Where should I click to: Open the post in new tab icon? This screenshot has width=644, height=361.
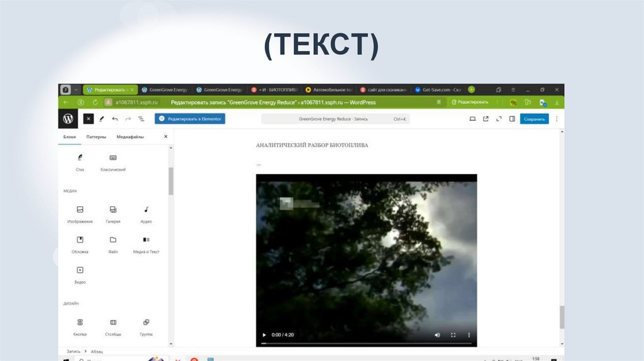click(486, 119)
